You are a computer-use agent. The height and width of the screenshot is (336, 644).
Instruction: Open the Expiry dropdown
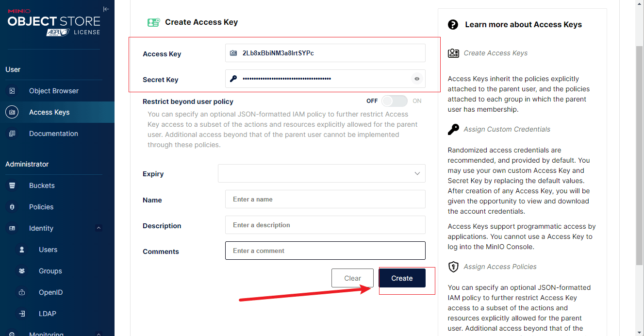tap(322, 173)
